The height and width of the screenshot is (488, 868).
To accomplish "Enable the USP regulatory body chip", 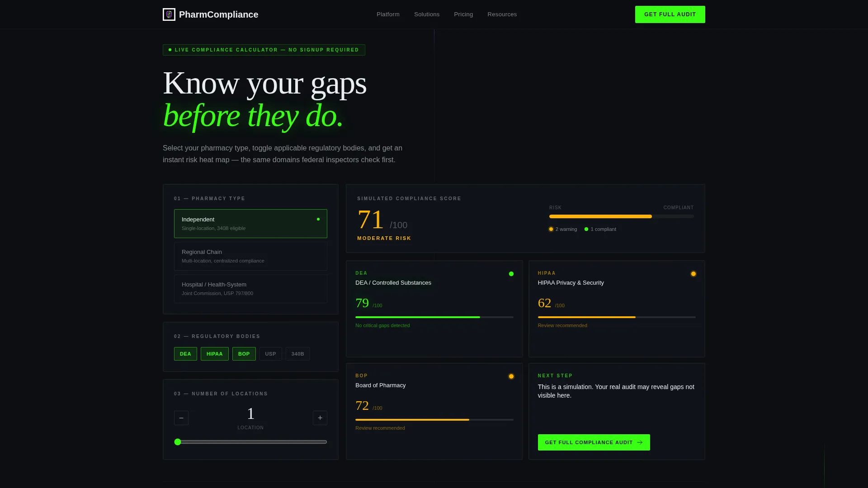I will 271,354.
